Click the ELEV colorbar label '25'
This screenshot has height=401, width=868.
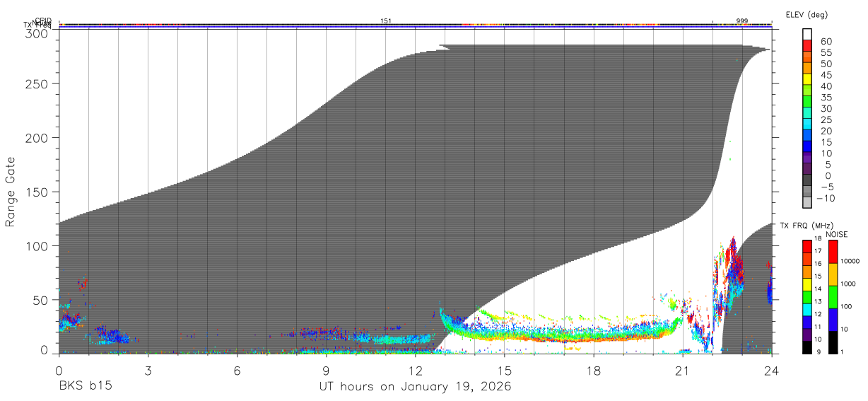pyautogui.click(x=826, y=120)
